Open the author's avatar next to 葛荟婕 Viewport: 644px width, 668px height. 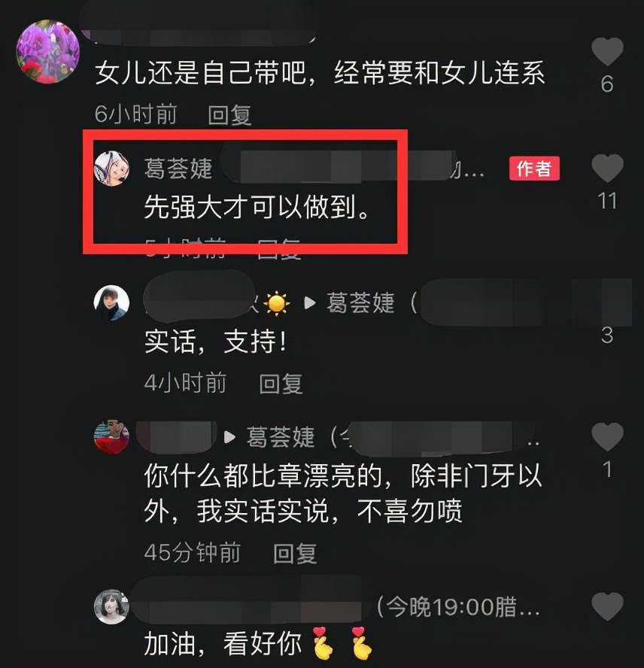[x=111, y=169]
